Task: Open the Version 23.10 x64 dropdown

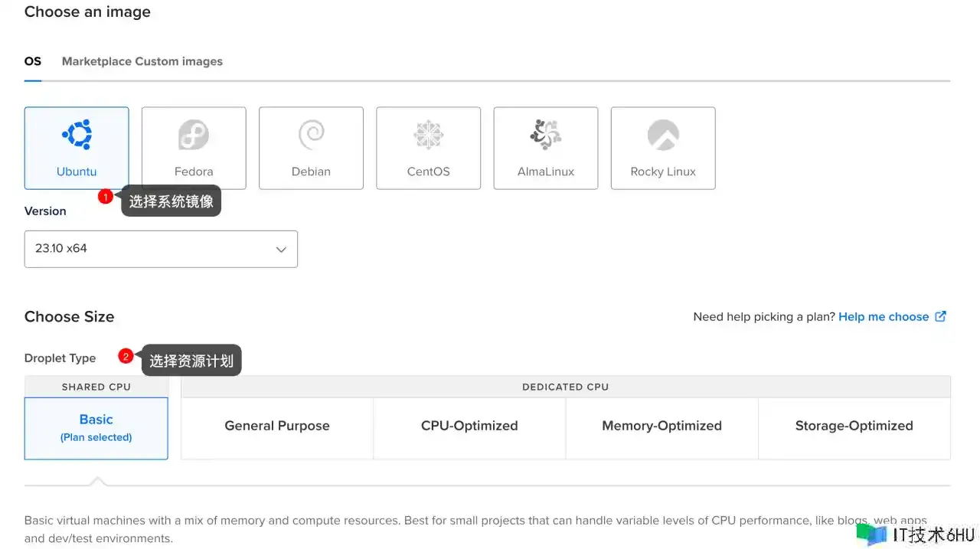Action: tap(161, 249)
